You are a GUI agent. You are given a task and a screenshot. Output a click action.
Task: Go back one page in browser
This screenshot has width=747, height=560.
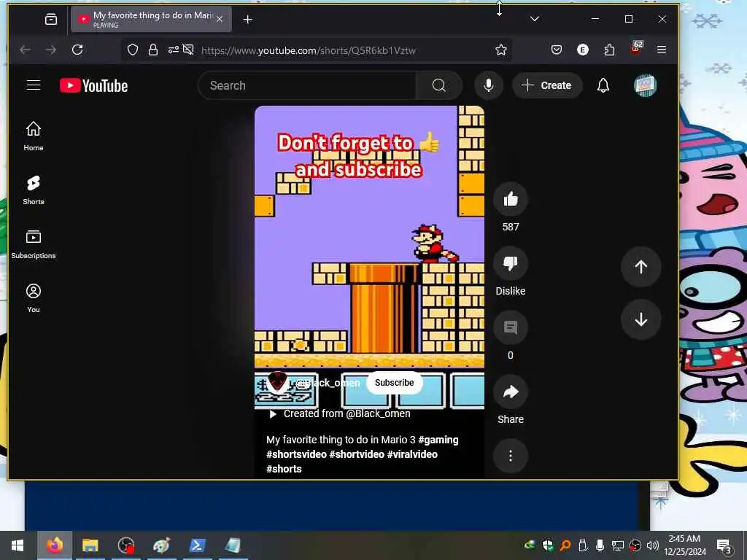click(x=25, y=50)
